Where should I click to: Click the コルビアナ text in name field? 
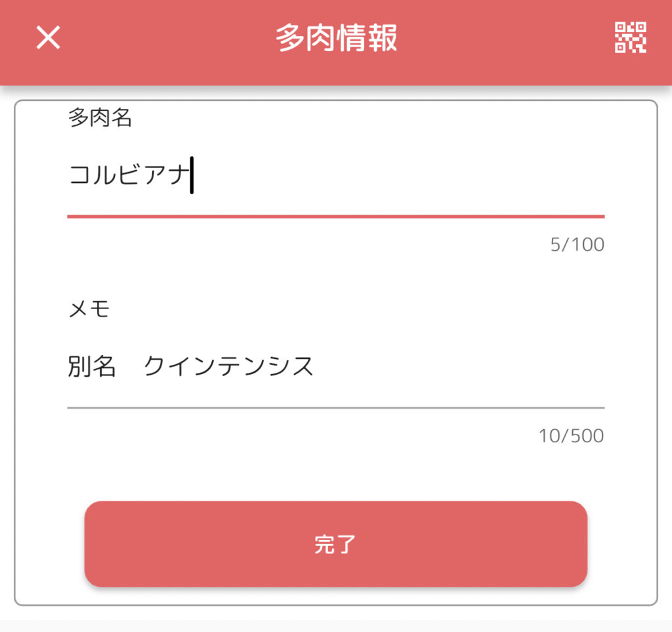click(129, 176)
